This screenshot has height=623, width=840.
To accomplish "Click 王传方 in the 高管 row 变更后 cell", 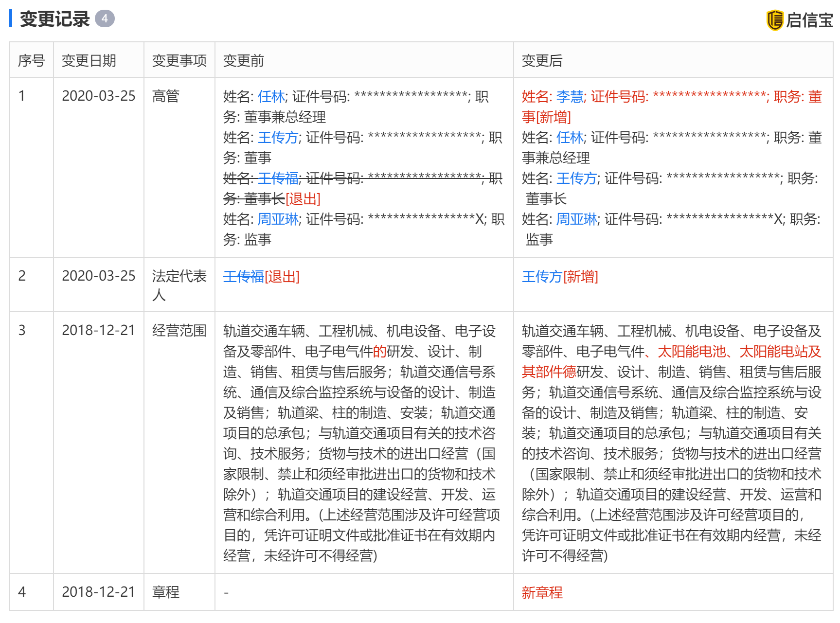I will point(576,178).
